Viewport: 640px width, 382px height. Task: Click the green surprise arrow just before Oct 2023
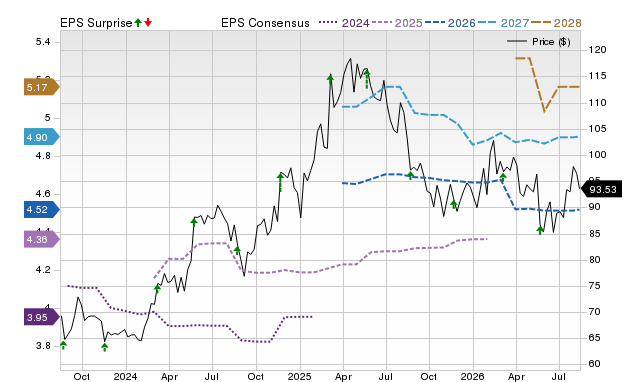tap(63, 345)
